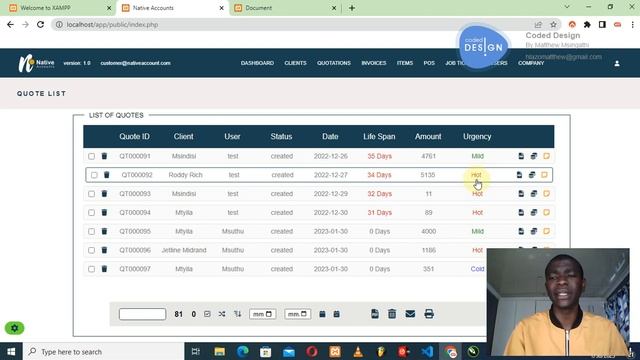This screenshot has height=360, width=640.
Task: Click the Urgency column header
Action: (x=477, y=137)
